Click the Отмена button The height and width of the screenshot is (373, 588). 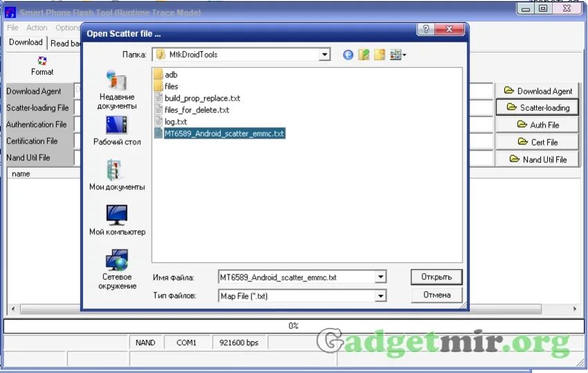(x=436, y=295)
